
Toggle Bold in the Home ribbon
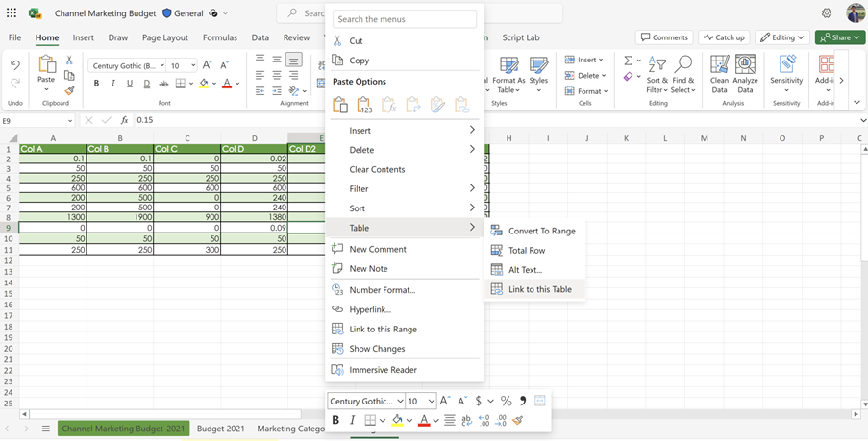click(x=96, y=84)
